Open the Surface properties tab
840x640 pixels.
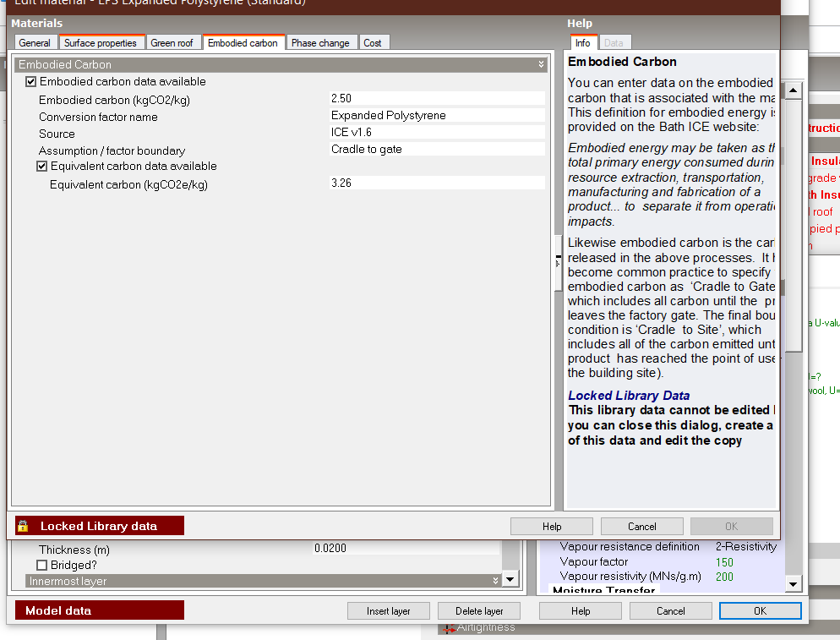(101, 43)
